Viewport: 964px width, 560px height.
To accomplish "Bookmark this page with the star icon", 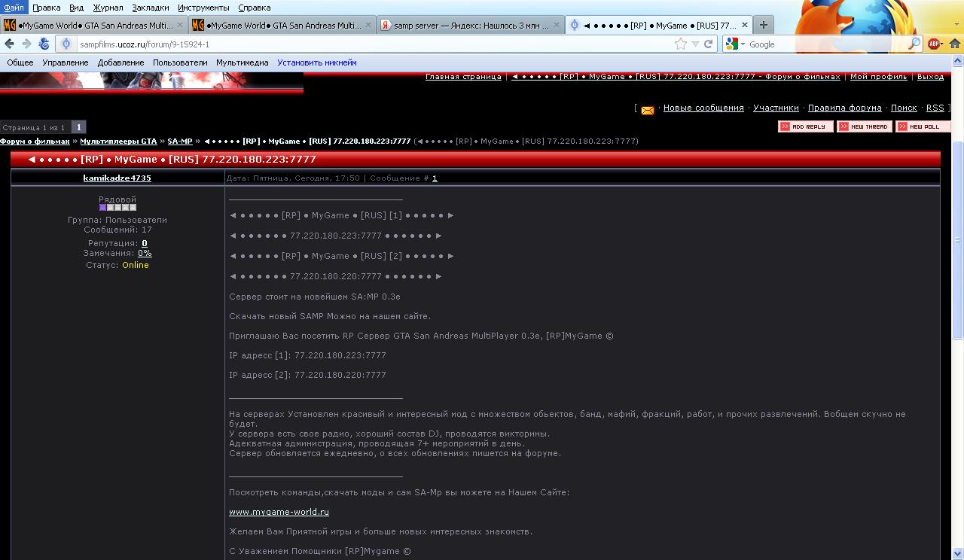I will [x=681, y=44].
